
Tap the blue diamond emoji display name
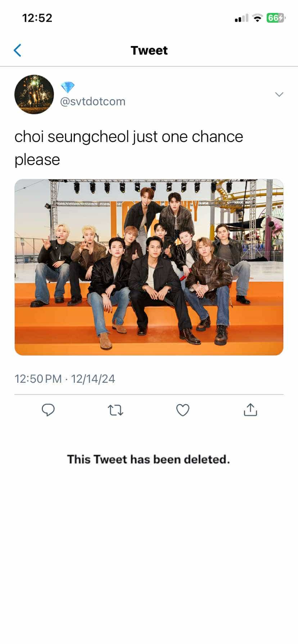[x=68, y=87]
